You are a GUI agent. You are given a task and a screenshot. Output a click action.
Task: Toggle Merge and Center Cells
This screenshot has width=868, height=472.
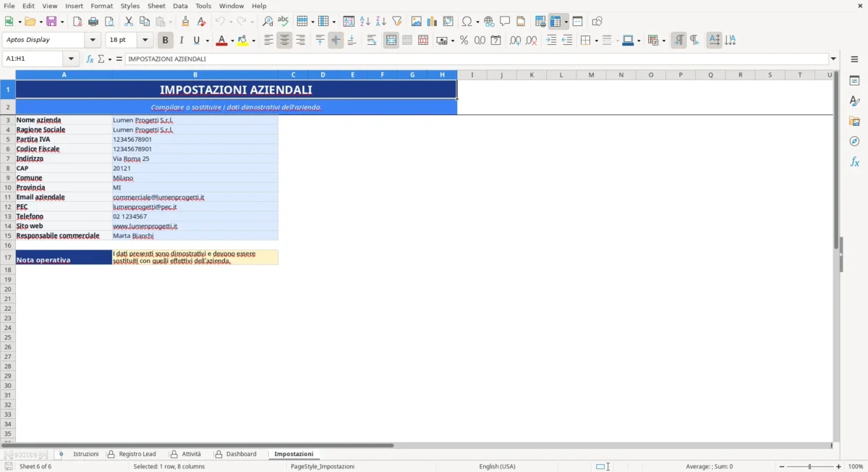[x=391, y=41]
